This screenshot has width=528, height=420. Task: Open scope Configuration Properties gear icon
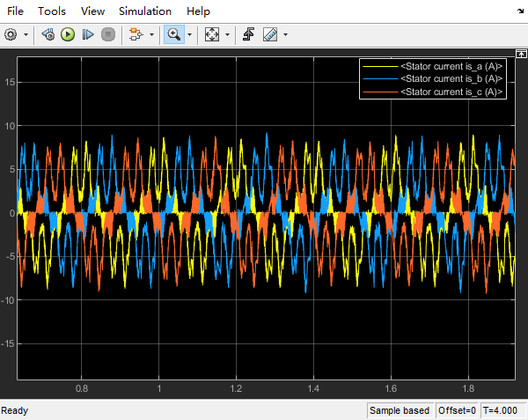tap(11, 35)
